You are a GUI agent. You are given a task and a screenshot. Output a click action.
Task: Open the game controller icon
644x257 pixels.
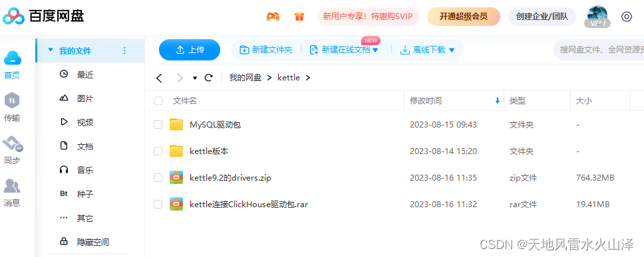(273, 17)
